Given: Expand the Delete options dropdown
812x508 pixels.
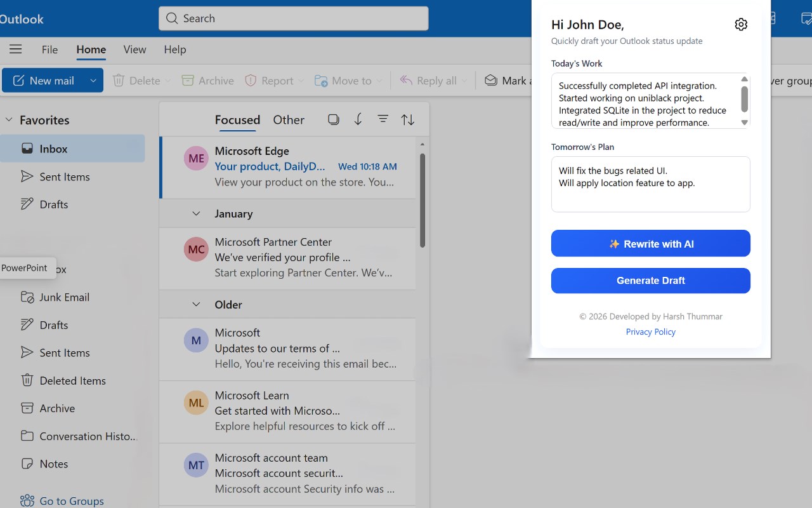Looking at the screenshot, I should tap(167, 81).
